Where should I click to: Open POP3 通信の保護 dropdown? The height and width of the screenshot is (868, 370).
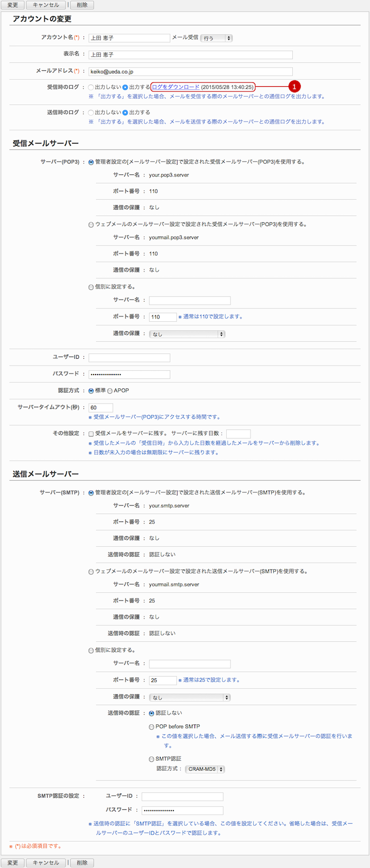(x=187, y=334)
